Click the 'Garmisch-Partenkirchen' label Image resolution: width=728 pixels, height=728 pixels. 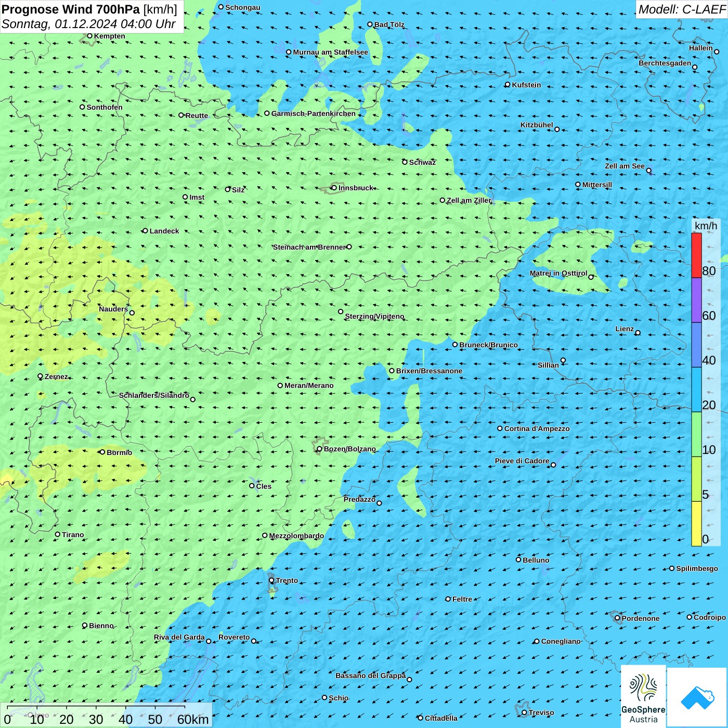(314, 113)
